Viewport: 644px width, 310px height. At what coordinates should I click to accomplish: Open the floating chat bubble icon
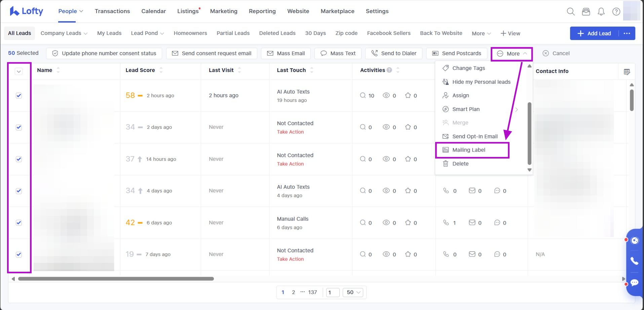(x=634, y=282)
